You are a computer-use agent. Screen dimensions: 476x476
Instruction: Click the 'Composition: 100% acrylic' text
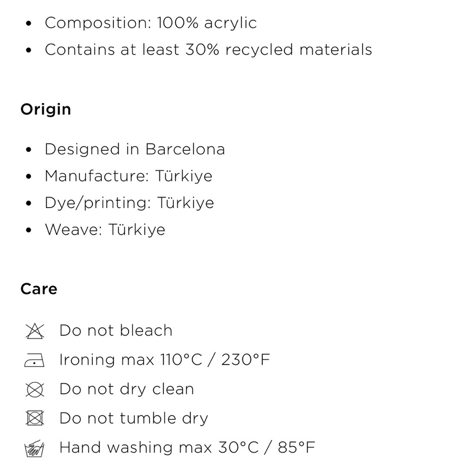(x=150, y=23)
